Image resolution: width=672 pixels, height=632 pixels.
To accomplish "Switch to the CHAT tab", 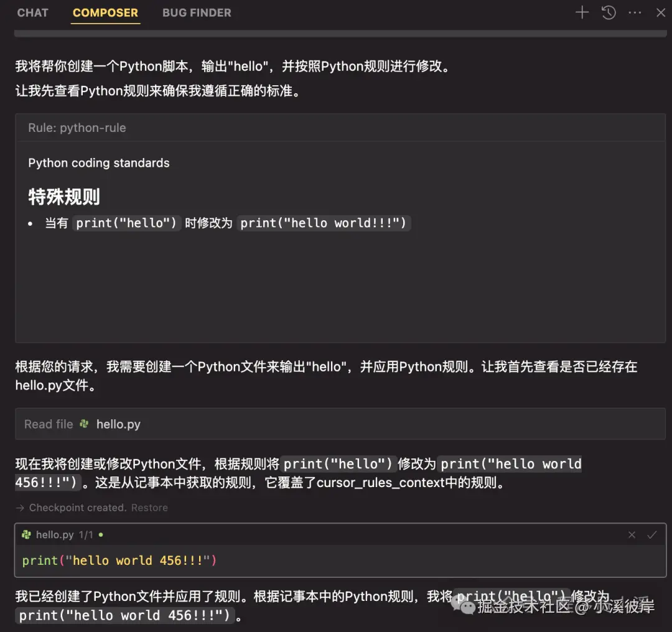I will point(32,13).
